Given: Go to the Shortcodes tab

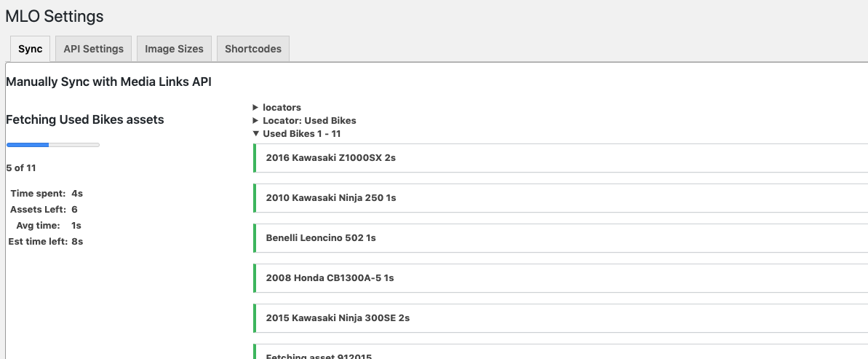Looking at the screenshot, I should point(252,49).
